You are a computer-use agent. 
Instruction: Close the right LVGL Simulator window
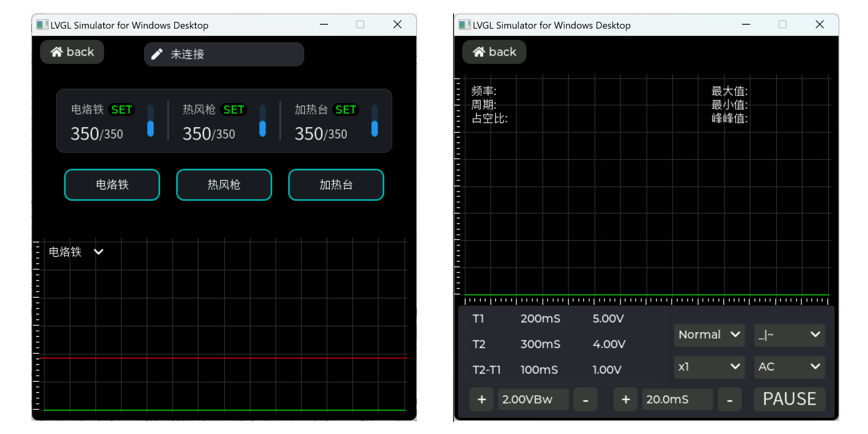[x=820, y=25]
